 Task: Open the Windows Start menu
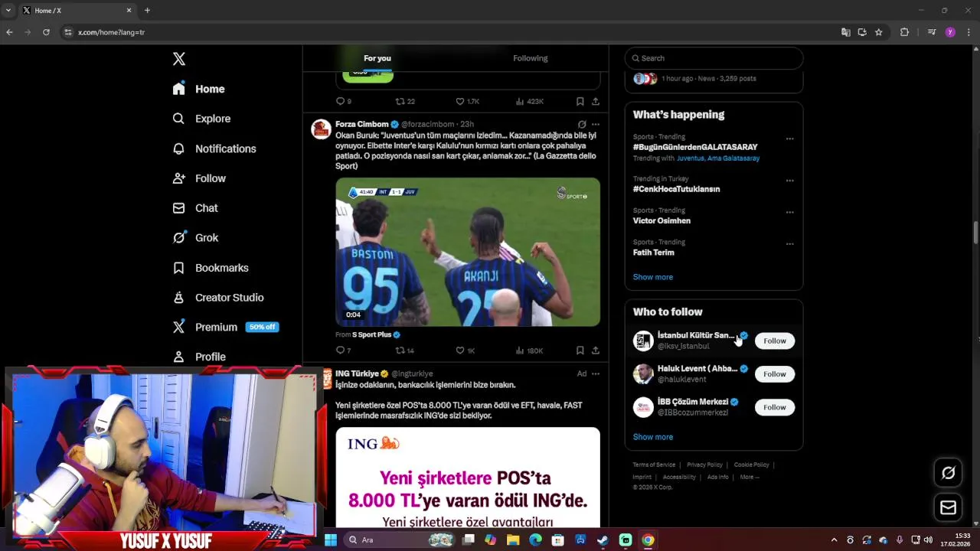click(x=331, y=540)
